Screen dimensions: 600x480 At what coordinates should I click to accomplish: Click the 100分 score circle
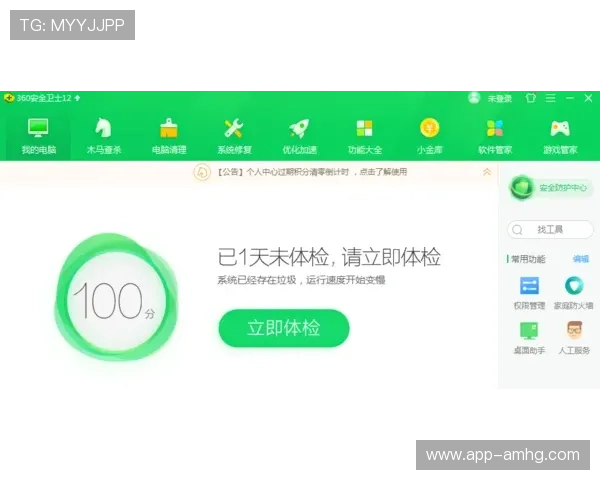[116, 298]
